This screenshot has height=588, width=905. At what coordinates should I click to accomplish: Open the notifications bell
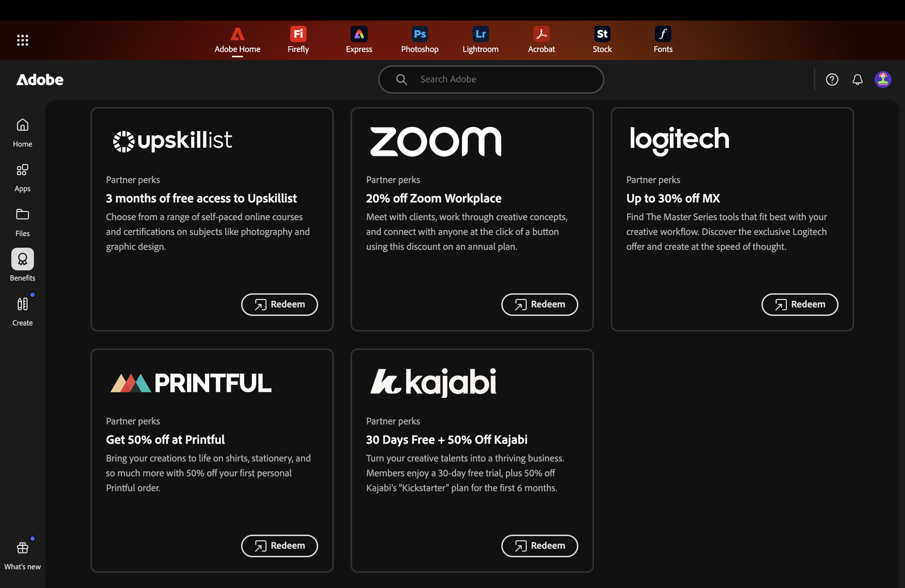click(x=857, y=80)
